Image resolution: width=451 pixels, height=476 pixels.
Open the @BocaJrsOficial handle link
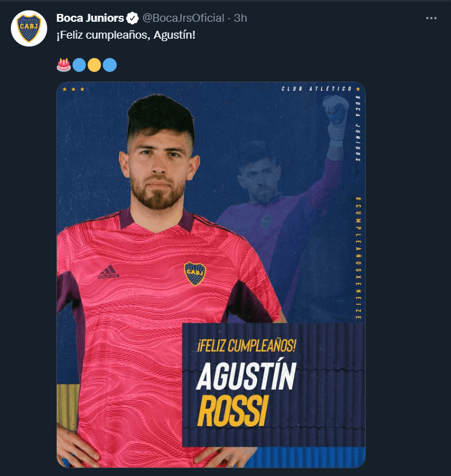pyautogui.click(x=183, y=18)
